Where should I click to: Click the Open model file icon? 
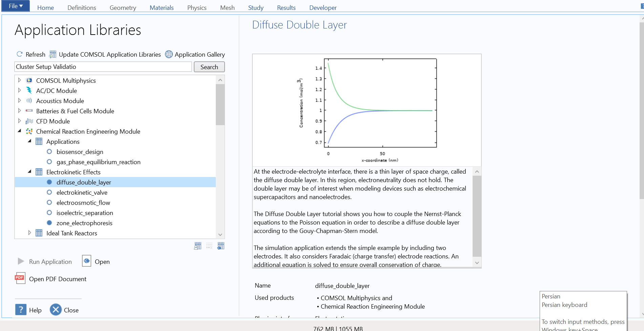[87, 261]
